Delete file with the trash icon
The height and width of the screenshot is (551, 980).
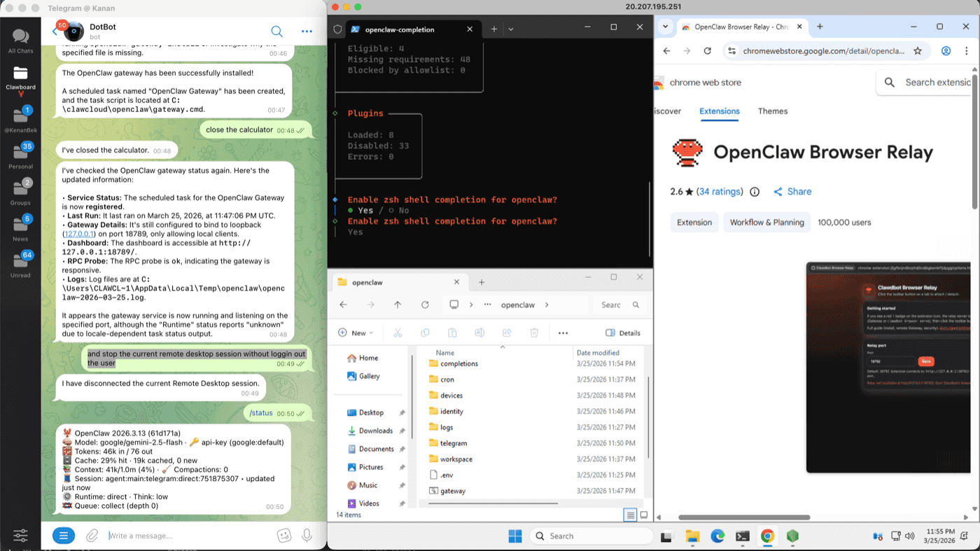point(534,333)
